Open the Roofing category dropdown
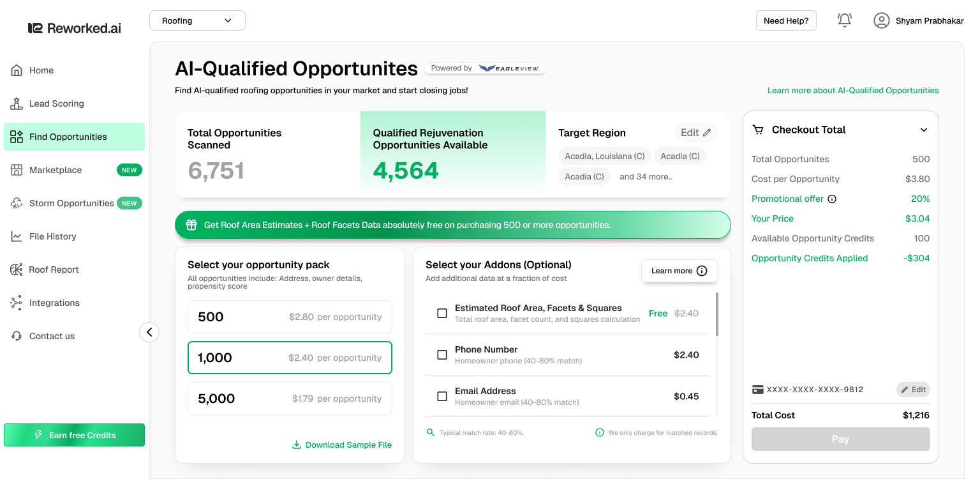 197,20
